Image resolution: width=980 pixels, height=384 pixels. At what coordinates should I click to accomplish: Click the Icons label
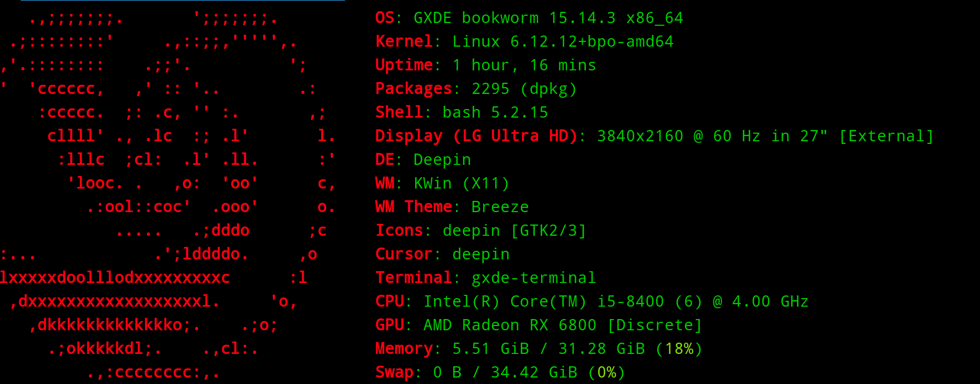[x=399, y=230]
